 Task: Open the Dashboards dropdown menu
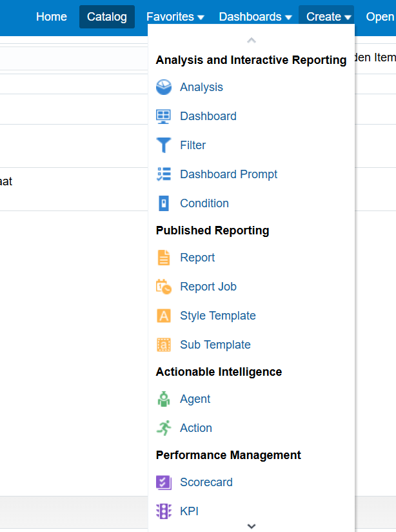pyautogui.click(x=255, y=17)
